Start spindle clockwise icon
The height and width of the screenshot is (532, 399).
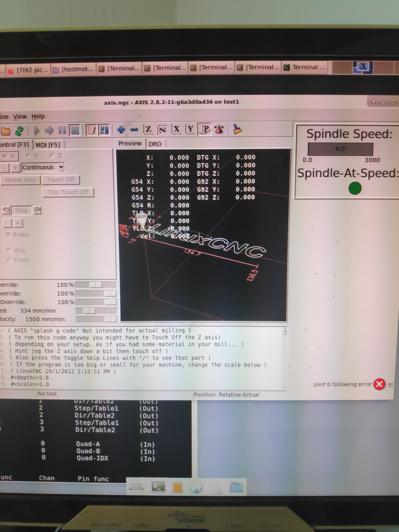(37, 210)
